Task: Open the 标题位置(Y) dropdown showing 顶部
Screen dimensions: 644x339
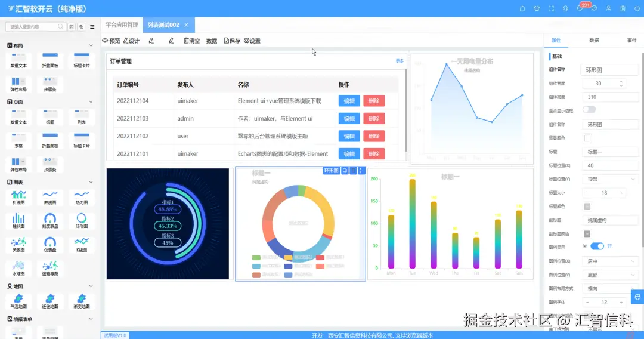Action: click(x=611, y=179)
